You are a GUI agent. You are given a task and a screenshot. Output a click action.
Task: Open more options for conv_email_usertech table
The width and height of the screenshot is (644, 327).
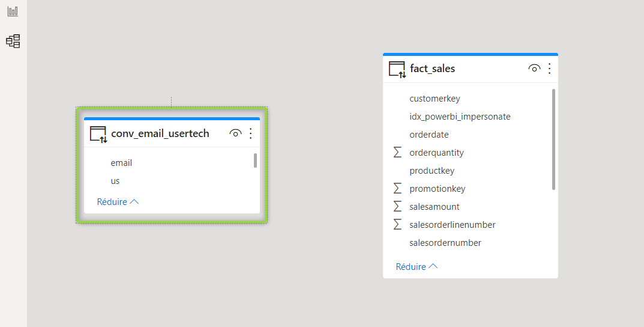(x=250, y=133)
